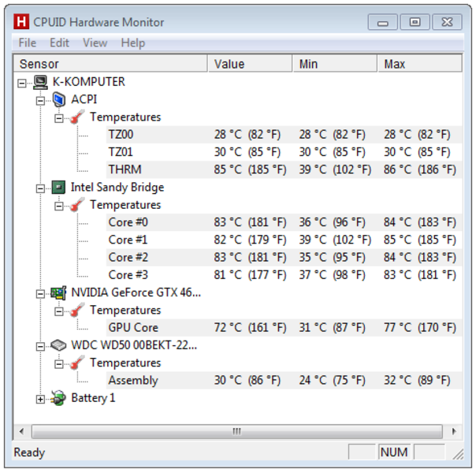Click the scroll left arrow
476x473 pixels.
(21, 431)
